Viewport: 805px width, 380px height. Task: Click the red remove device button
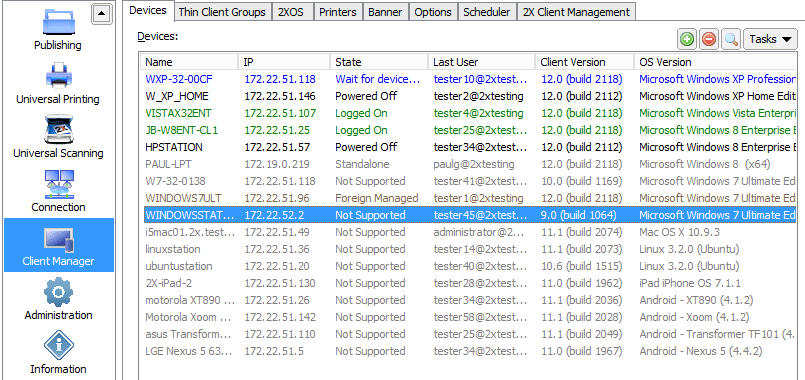coord(709,39)
